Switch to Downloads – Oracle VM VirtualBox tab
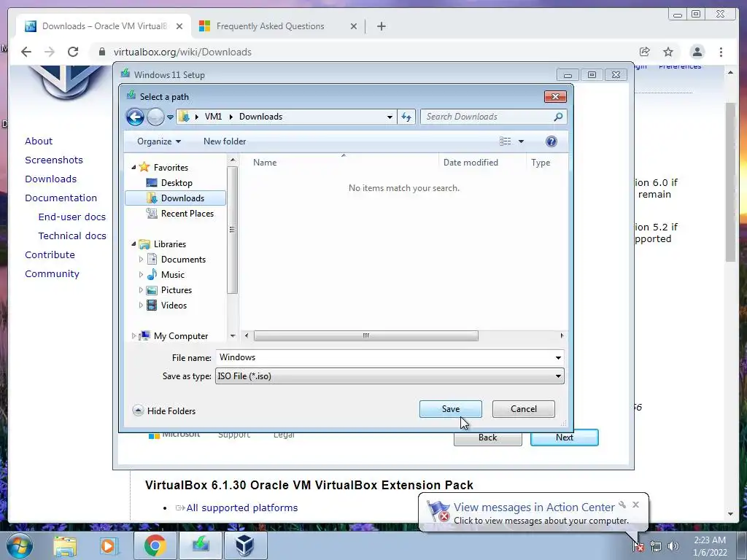The width and height of the screenshot is (747, 560). (104, 26)
